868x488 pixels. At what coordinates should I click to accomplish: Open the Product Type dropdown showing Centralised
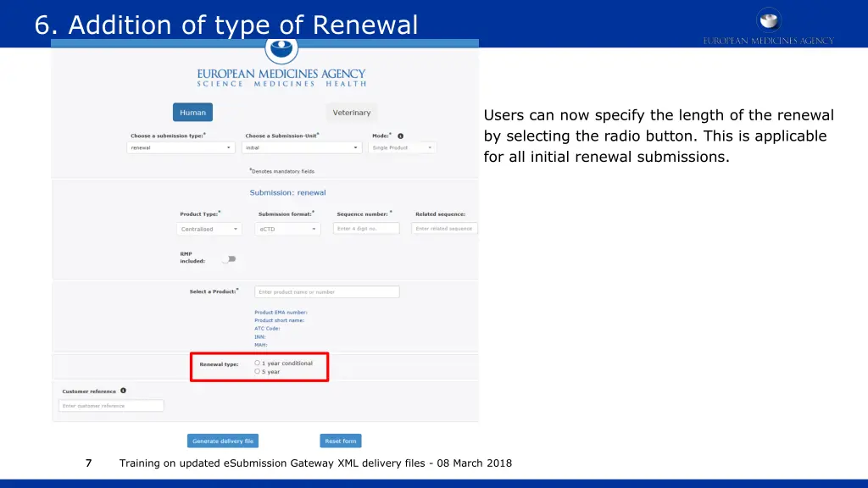pyautogui.click(x=209, y=229)
